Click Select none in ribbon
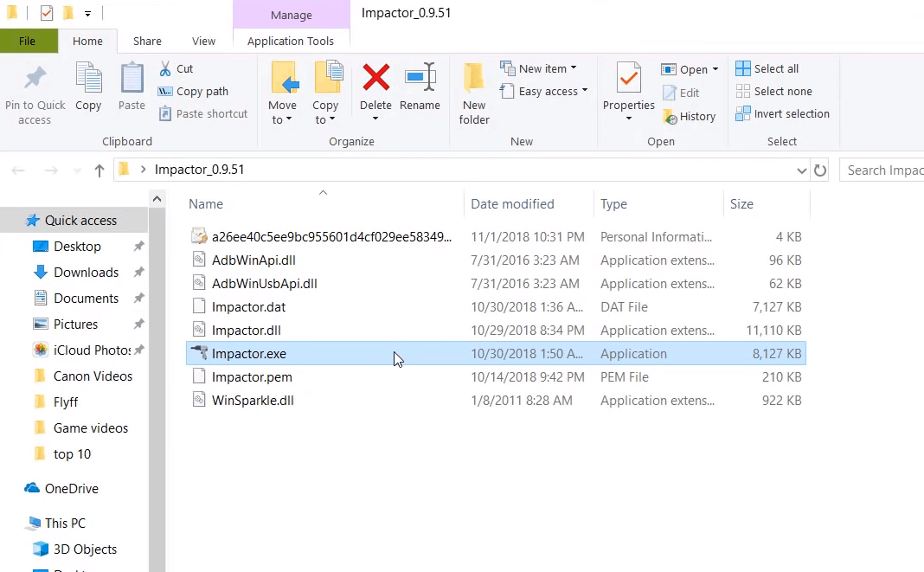 pos(773,91)
